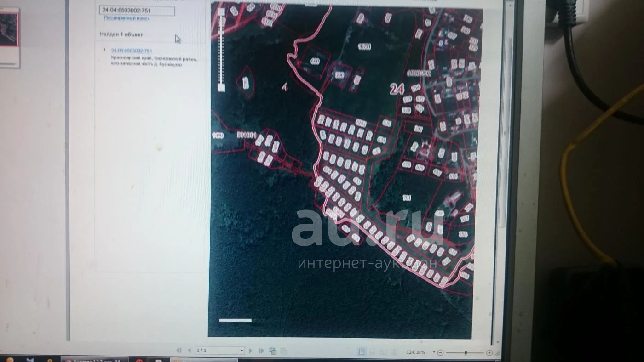
Task: Select the second page layout icon
Action: click(x=372, y=352)
